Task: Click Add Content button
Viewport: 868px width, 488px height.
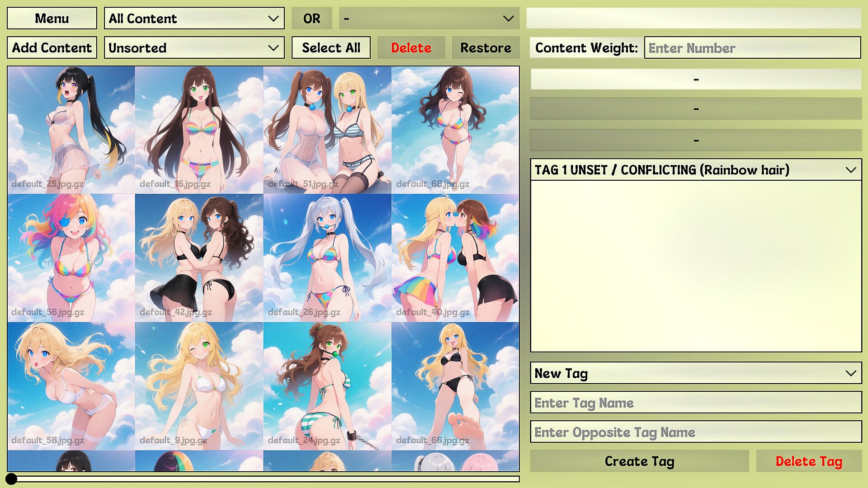Action: coord(52,47)
